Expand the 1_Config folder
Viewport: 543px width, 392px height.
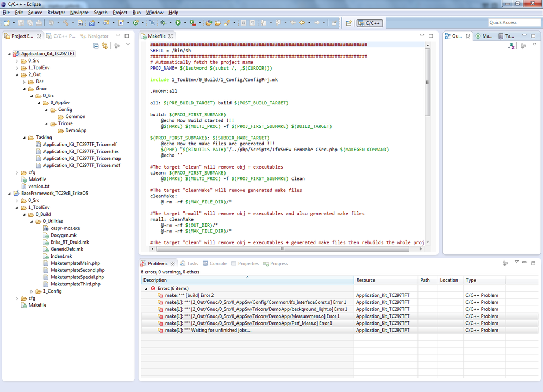[32, 291]
